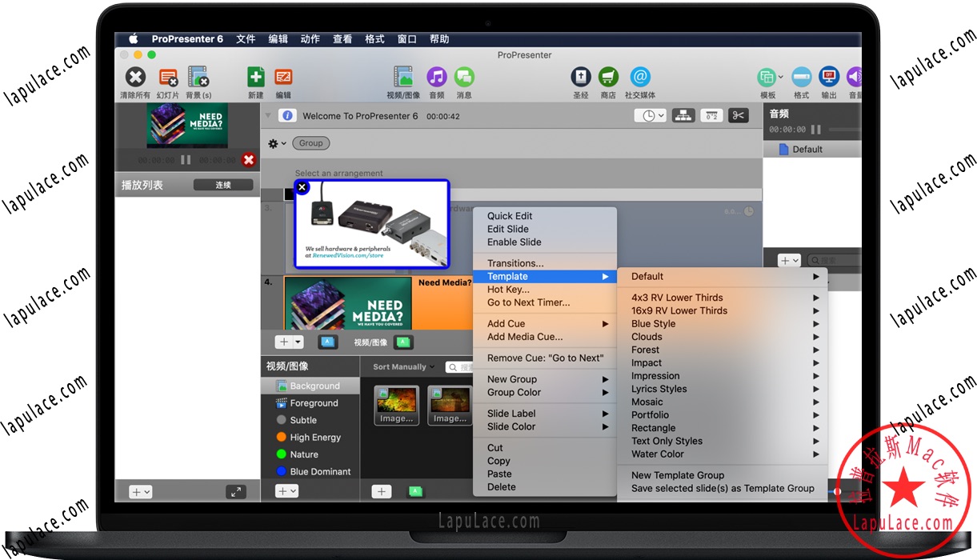977x560 pixels.
Task: Click the scissors icon in presentation header
Action: click(738, 116)
